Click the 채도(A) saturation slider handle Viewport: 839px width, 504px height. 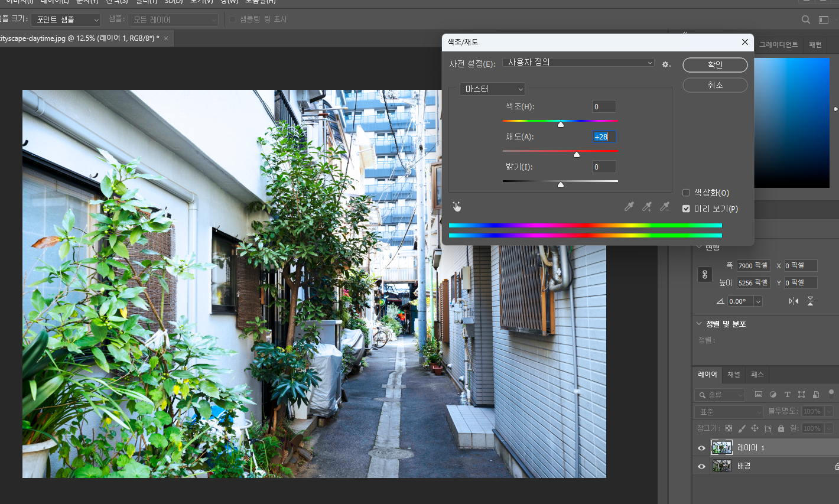(577, 155)
